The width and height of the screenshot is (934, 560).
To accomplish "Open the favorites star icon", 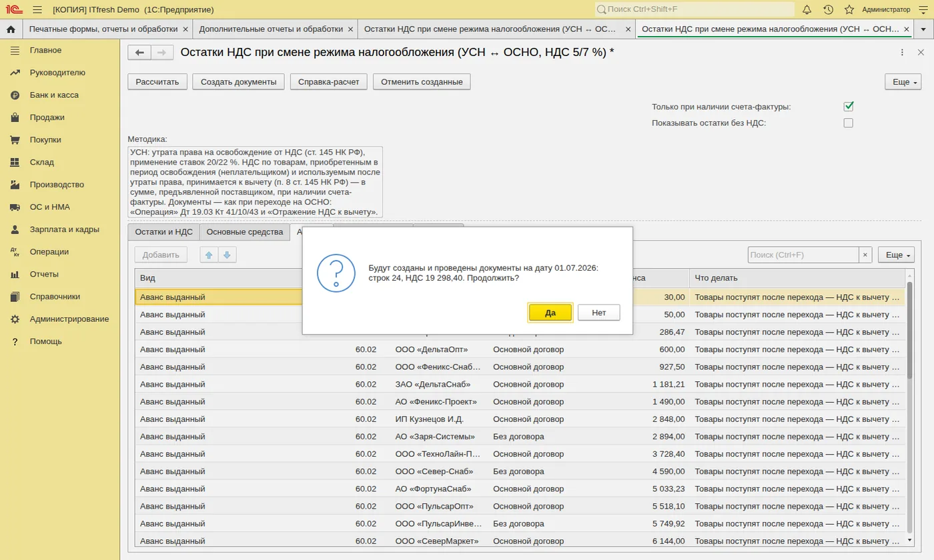I will (849, 9).
